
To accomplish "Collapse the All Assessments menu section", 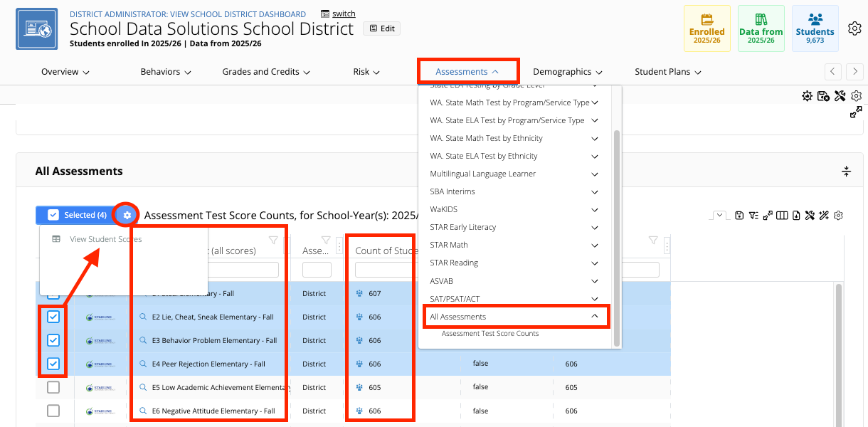I will click(595, 317).
